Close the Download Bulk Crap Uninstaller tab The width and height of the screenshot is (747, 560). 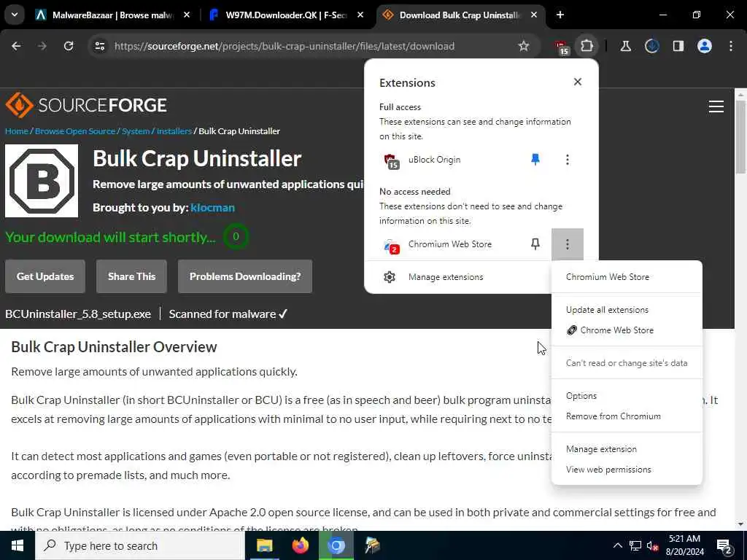(534, 15)
